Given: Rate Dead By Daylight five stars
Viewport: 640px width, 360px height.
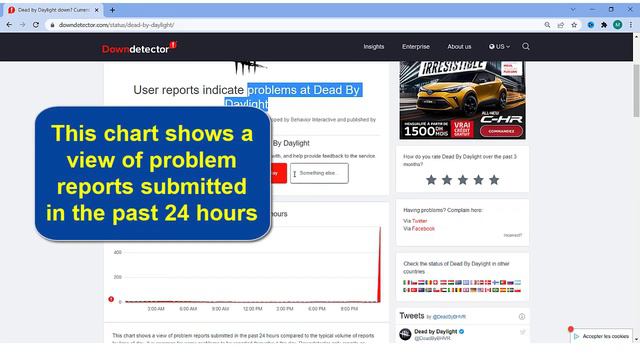Looking at the screenshot, I should point(494,180).
